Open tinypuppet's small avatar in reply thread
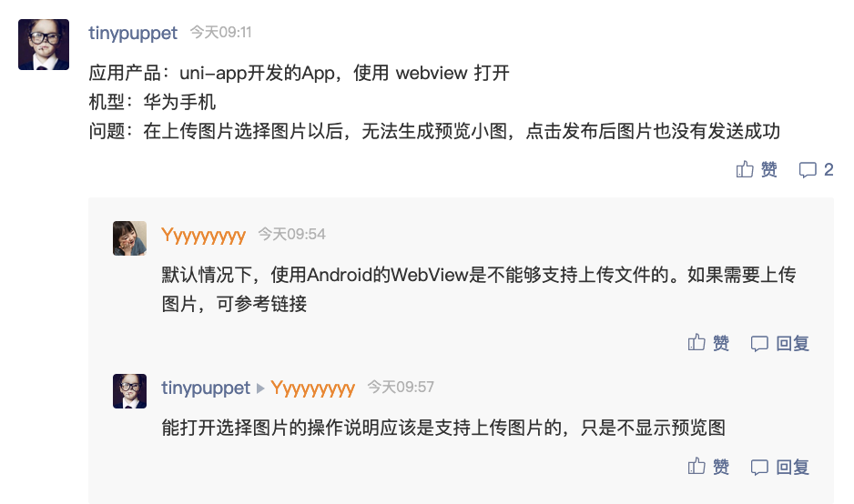Viewport: 854px width, 504px height. (129, 391)
